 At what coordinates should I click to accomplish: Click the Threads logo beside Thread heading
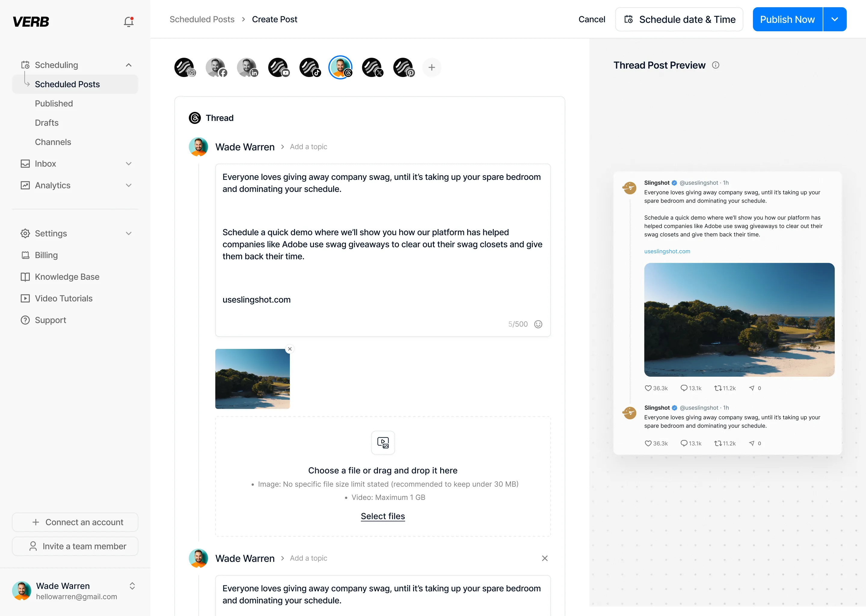[x=195, y=118]
